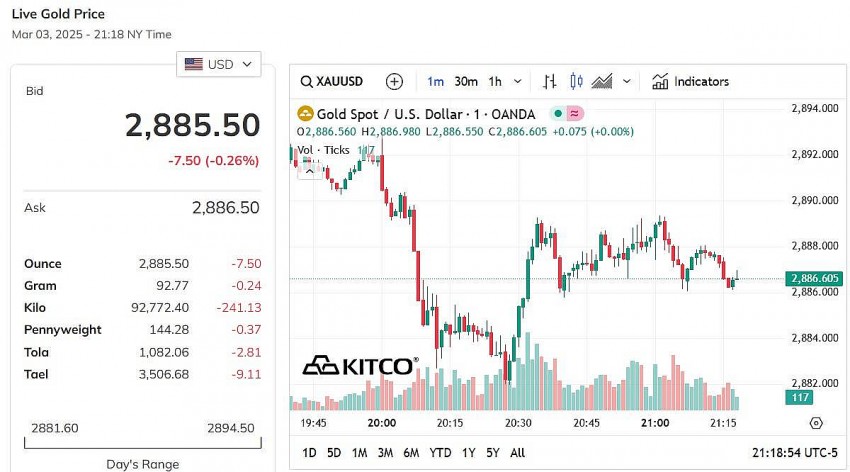Screen dimensions: 850x472
Task: Open Indicators panel on chart toolbar
Action: click(x=690, y=82)
